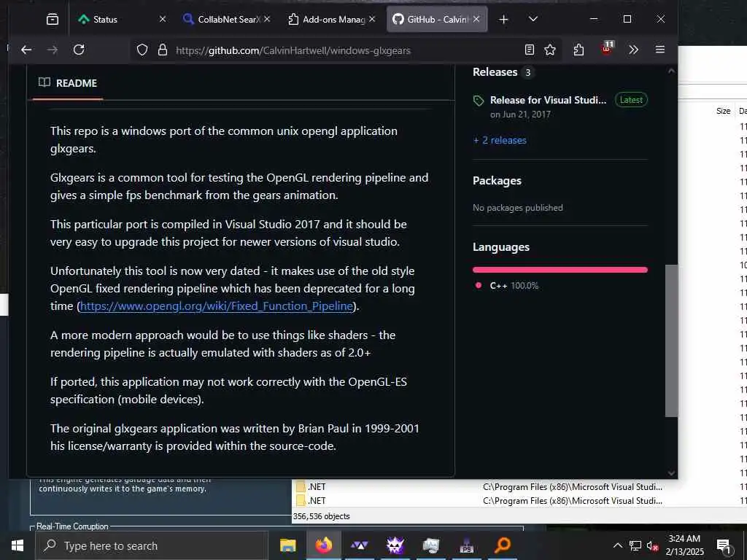Select the GitHub CalvinHartwell tab
747x560 pixels.
click(431, 19)
